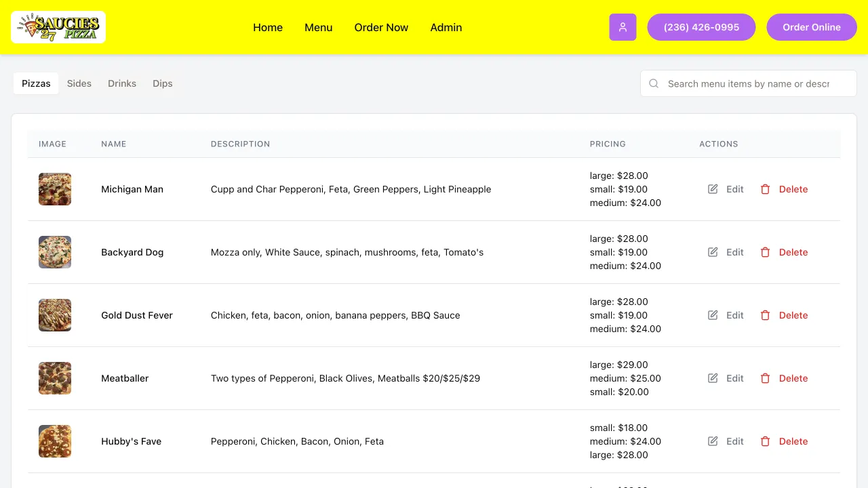Image resolution: width=868 pixels, height=488 pixels.
Task: Click the search menu items input field
Action: point(748,83)
